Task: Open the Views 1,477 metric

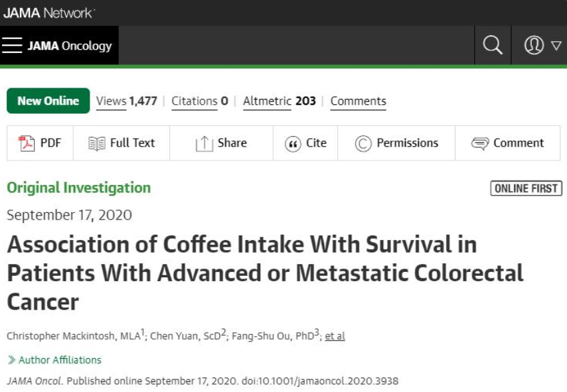Action: (x=126, y=101)
